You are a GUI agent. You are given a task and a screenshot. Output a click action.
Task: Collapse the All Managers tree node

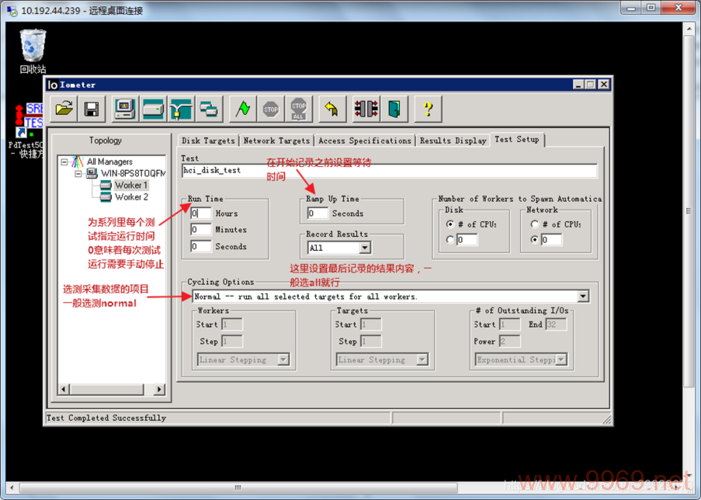pos(64,161)
